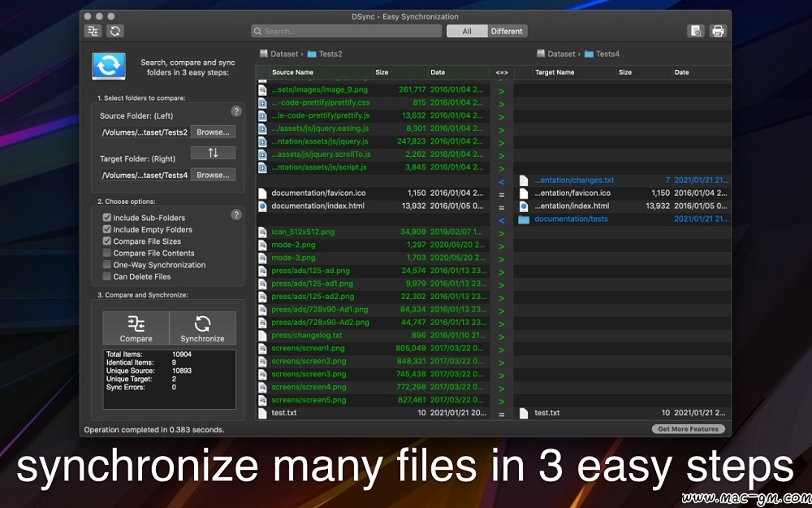Toggle the Compare File Sizes option
This screenshot has width=812, height=508.
(x=107, y=241)
